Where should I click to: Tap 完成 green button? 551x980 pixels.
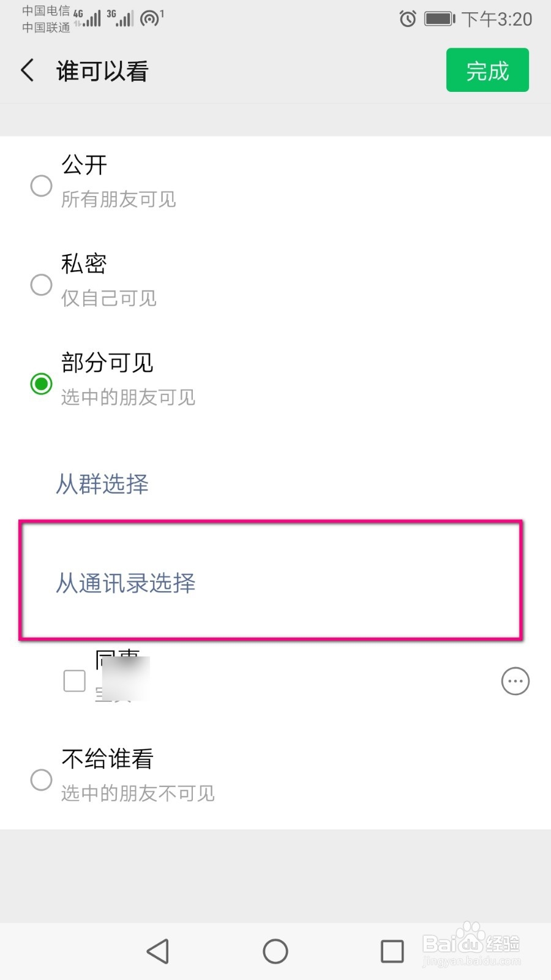point(487,70)
